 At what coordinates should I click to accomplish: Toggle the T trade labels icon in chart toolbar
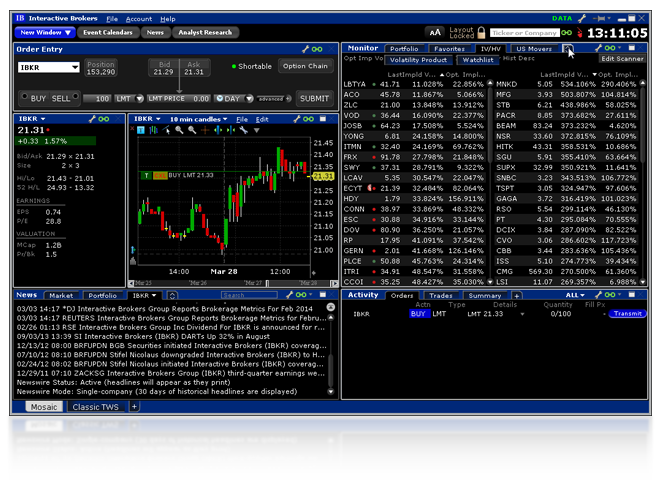(141, 130)
